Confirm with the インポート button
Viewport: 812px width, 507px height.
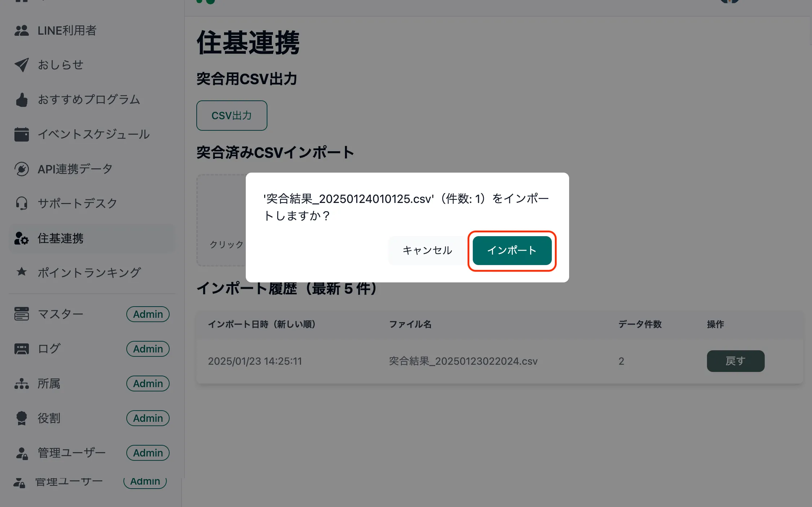[512, 251]
